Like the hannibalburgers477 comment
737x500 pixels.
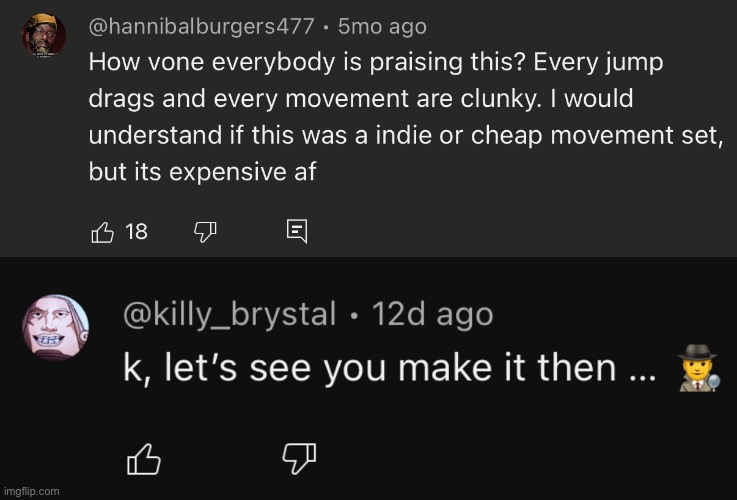pos(102,232)
